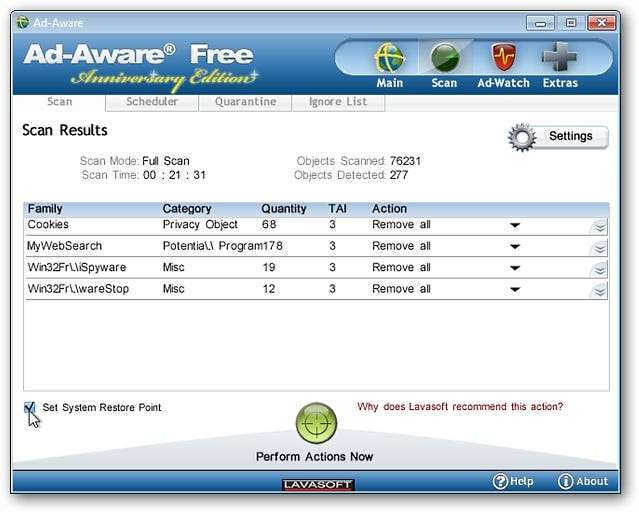Image resolution: width=639 pixels, height=512 pixels.
Task: Click the Privacy Object category cell
Action: pyautogui.click(x=200, y=225)
